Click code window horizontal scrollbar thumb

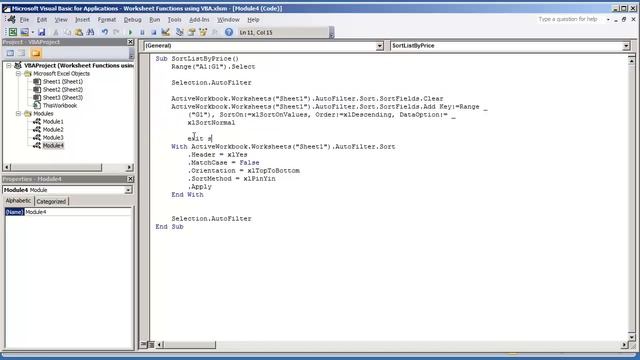point(189,345)
